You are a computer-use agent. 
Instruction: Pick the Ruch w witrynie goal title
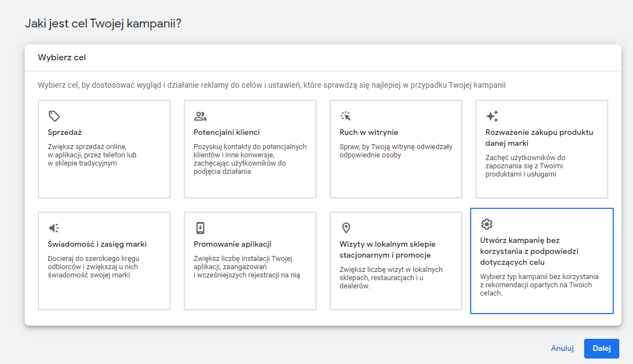(369, 132)
